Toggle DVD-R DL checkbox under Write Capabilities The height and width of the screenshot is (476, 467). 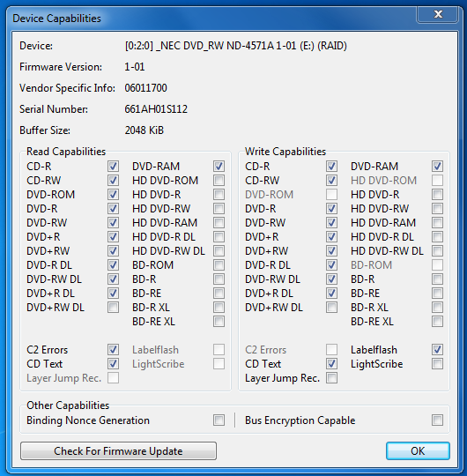tap(331, 265)
